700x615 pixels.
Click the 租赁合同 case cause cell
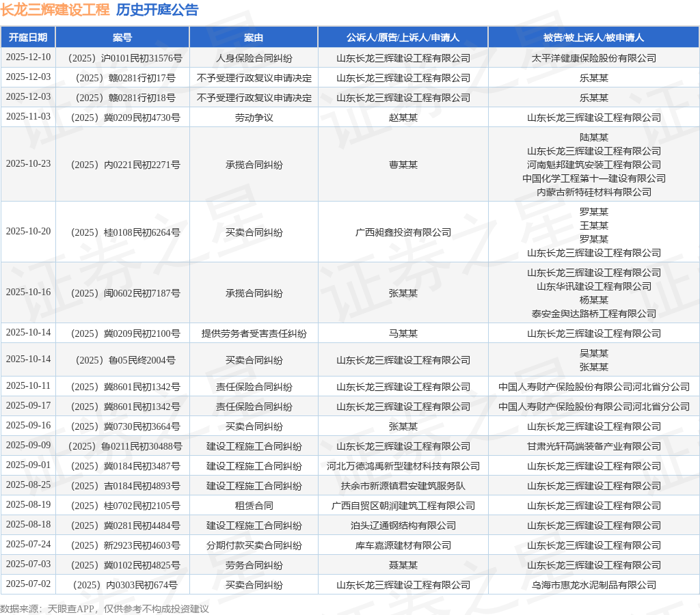pyautogui.click(x=254, y=506)
